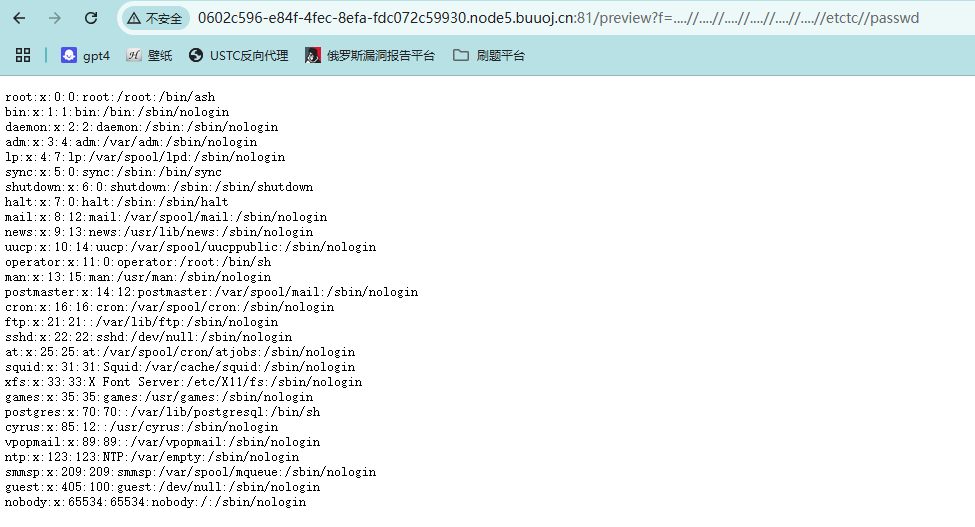Focus the address bar URL text
This screenshot has height=527, width=975.
[x=560, y=18]
